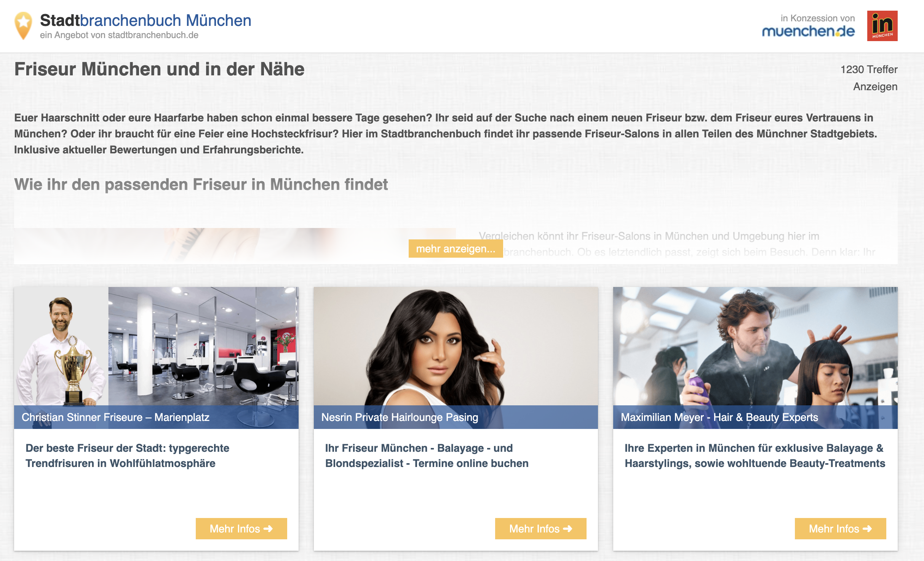Viewport: 924px width, 561px height.
Task: Click Ihr Friseur München Balayage description
Action: click(427, 456)
